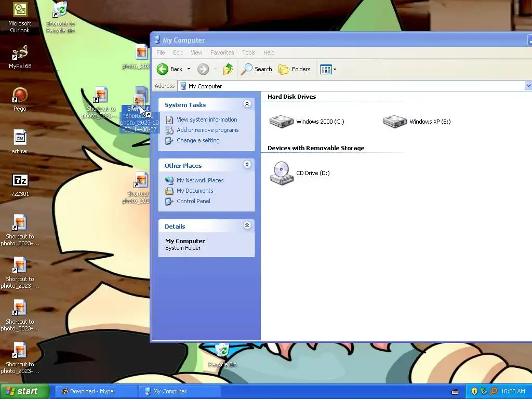Open the Tools menu
Screen dimensions: 532x399
(x=249, y=52)
